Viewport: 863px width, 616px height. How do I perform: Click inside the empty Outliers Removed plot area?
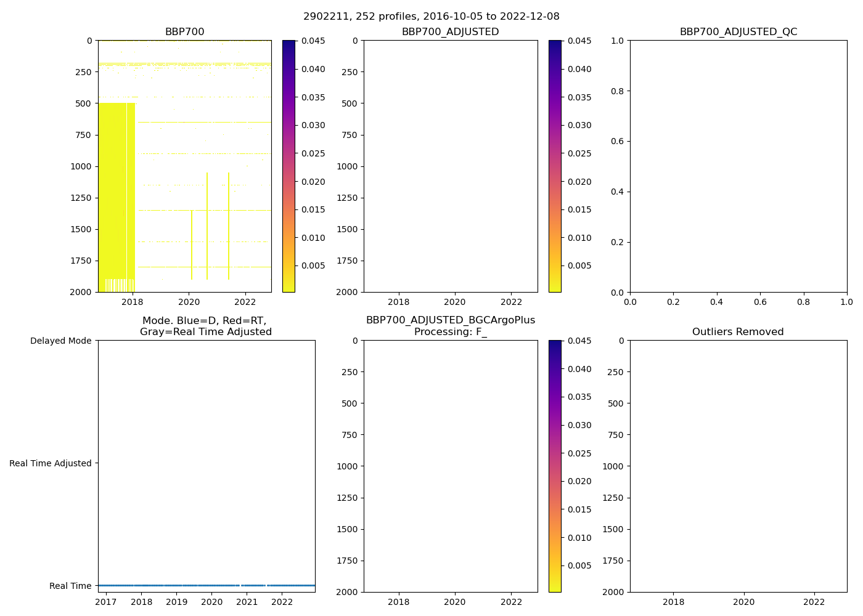coord(738,466)
